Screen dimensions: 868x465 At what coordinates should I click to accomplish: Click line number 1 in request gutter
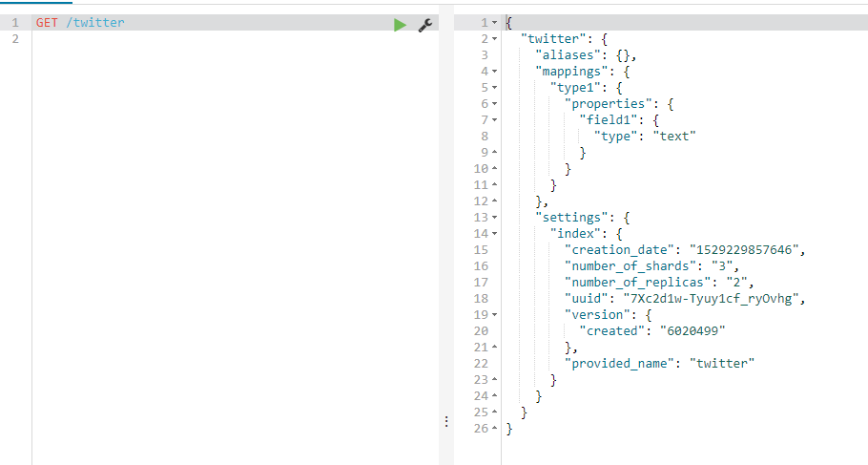15,23
